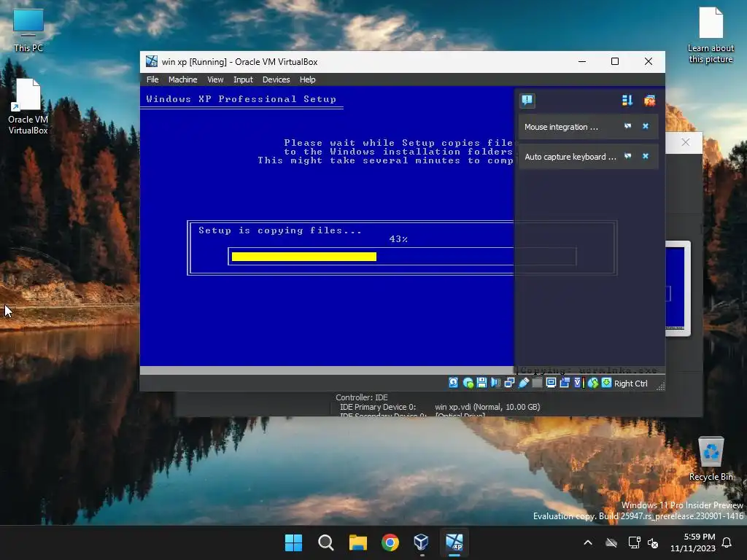Delete all finished notifications icon
This screenshot has width=747, height=560.
click(x=649, y=100)
